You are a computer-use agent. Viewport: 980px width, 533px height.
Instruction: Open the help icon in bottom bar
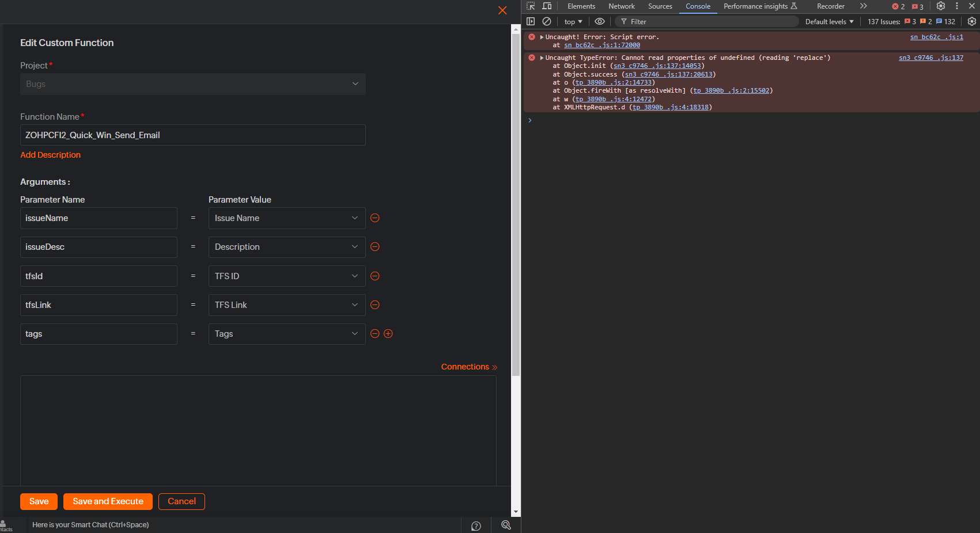[476, 526]
